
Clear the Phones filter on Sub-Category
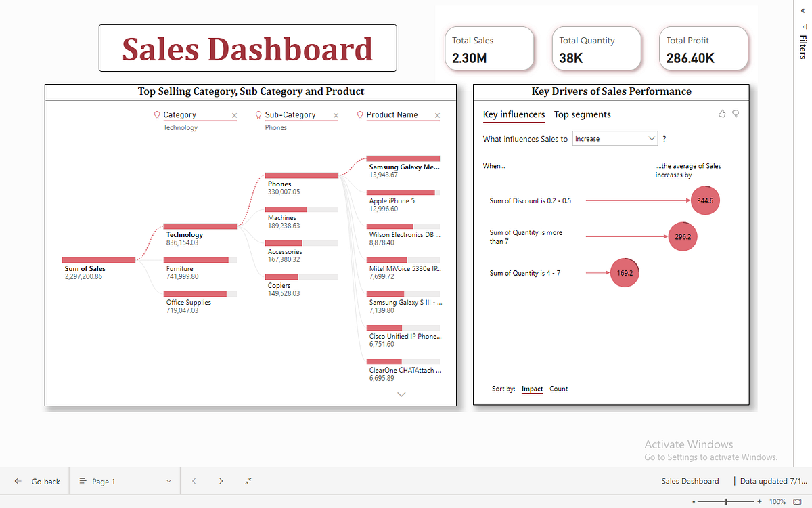pyautogui.click(x=336, y=115)
